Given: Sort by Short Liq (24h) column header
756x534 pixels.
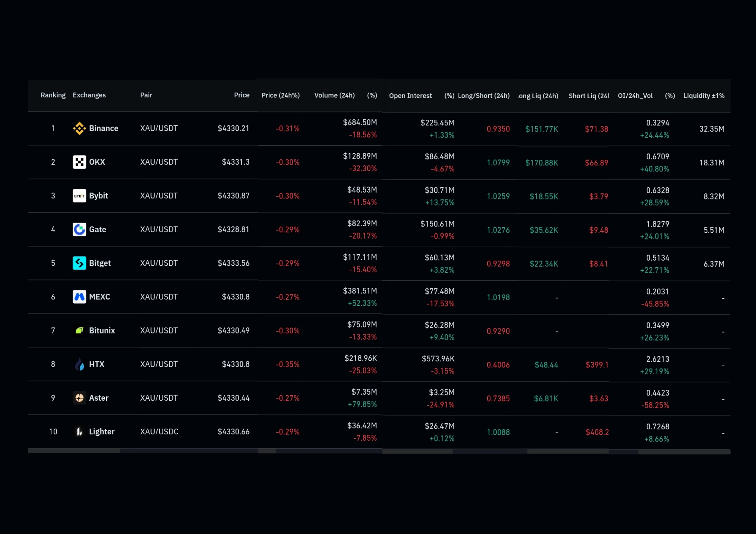Looking at the screenshot, I should (x=589, y=96).
